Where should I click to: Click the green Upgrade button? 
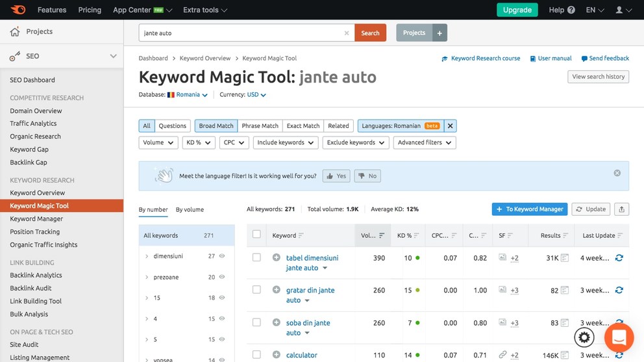(x=517, y=10)
